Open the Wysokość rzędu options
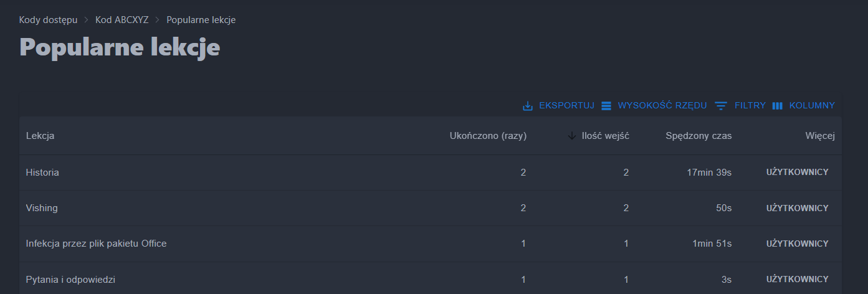 coord(662,106)
